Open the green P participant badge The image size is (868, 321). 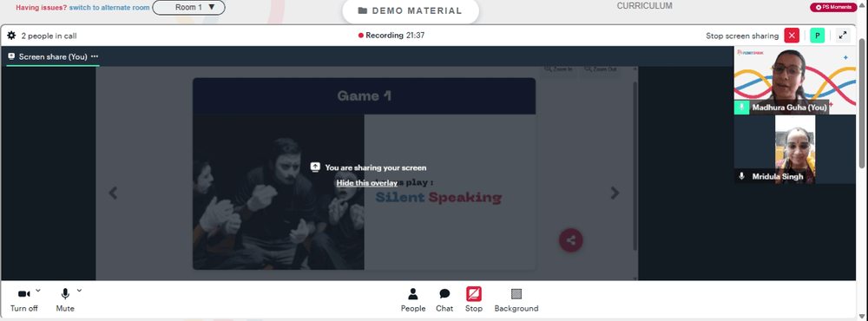click(817, 36)
